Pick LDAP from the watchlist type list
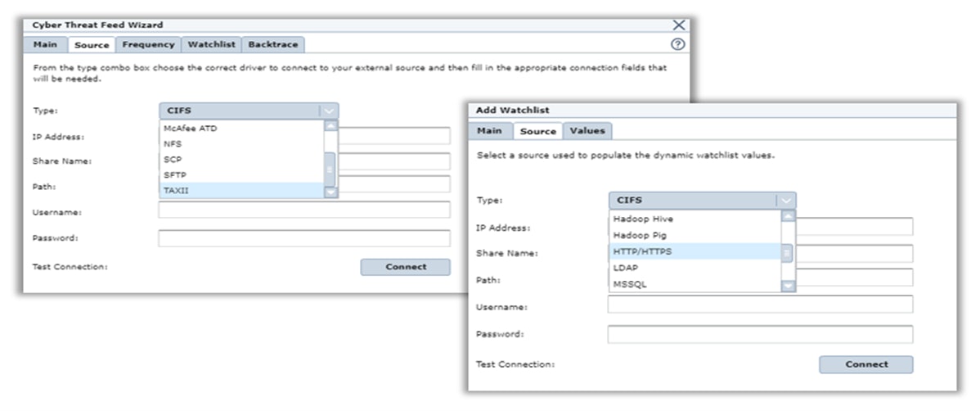 click(x=695, y=268)
